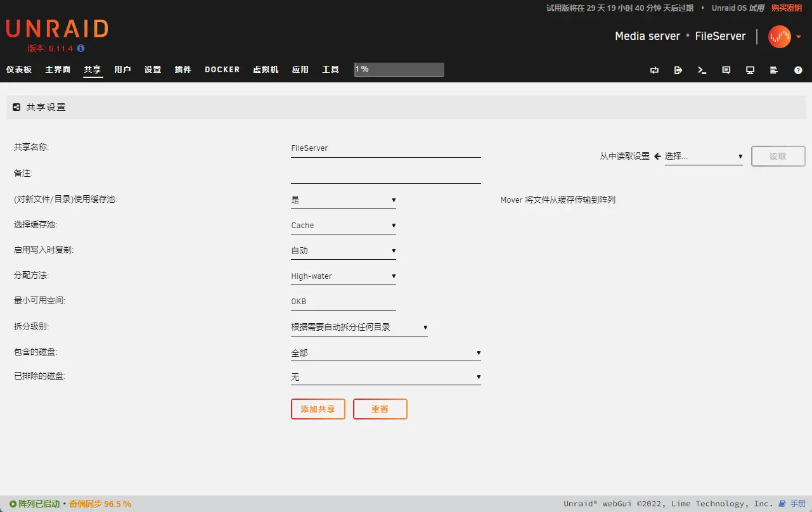Expand the 包含的磁盘 dropdown showing 全部
The image size is (812, 512).
tap(385, 353)
